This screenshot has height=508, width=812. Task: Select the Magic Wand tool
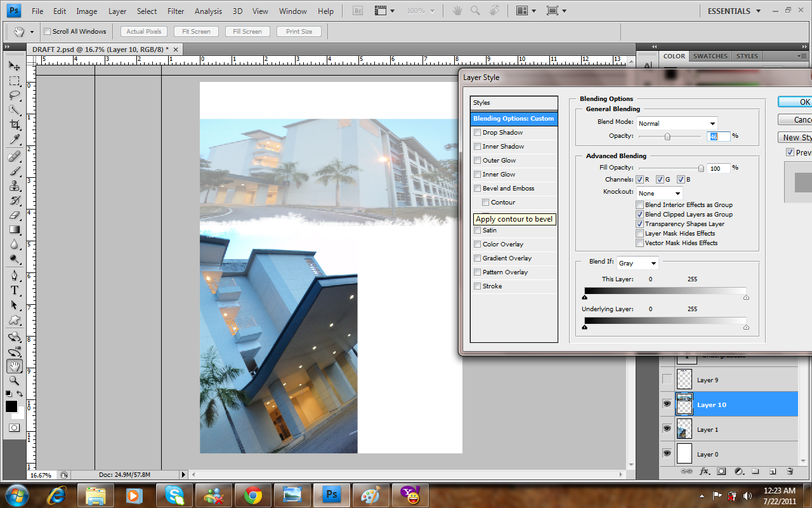[x=14, y=110]
